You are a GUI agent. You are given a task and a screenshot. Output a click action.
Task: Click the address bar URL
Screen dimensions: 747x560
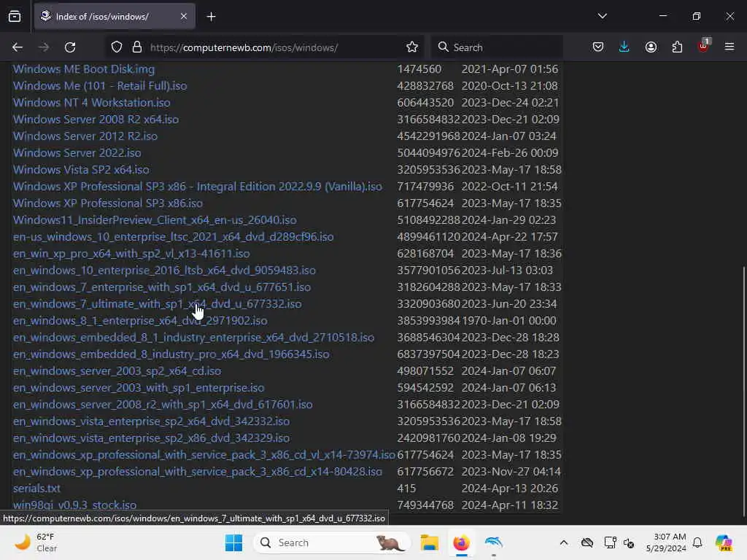(244, 47)
